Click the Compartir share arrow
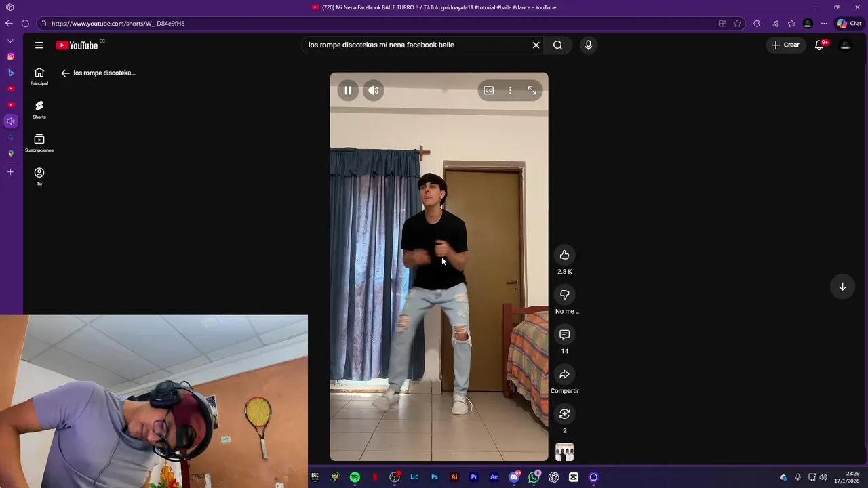 click(564, 374)
